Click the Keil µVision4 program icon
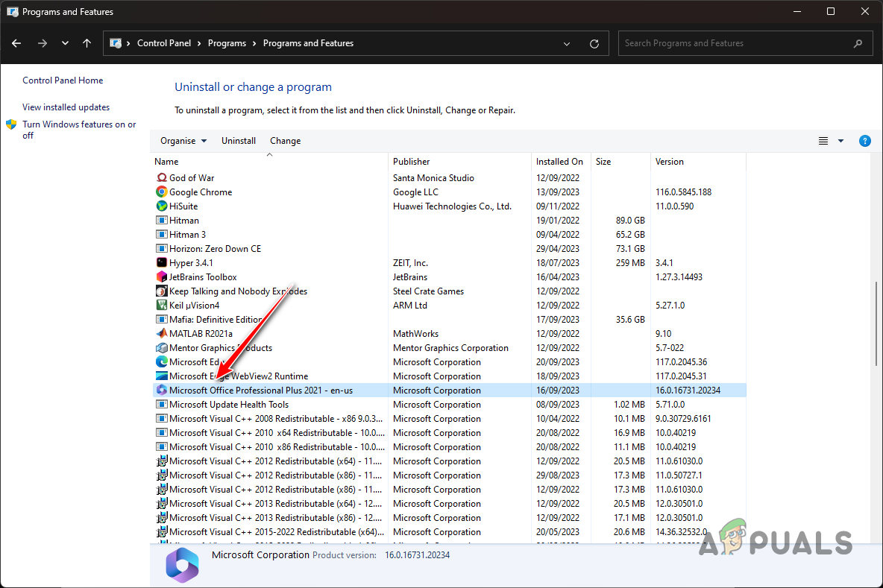Screen dimensions: 883x588 [161, 305]
